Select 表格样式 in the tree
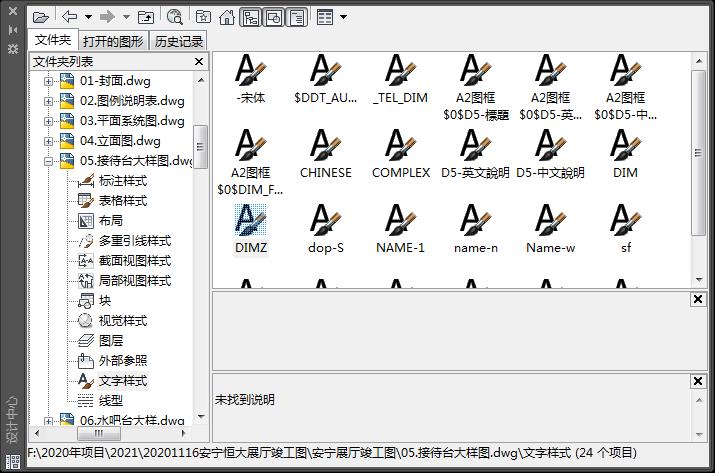This screenshot has width=715, height=473. [123, 201]
